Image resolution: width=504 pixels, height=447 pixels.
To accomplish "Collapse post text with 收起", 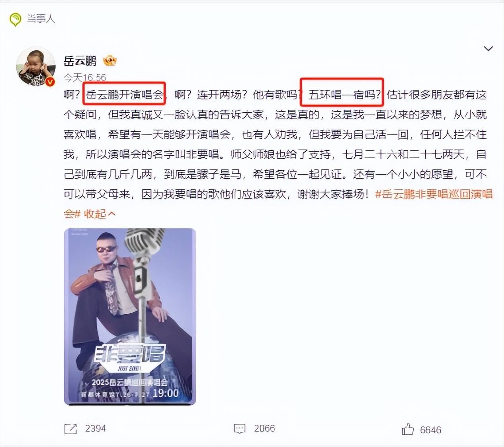I will pyautogui.click(x=95, y=214).
